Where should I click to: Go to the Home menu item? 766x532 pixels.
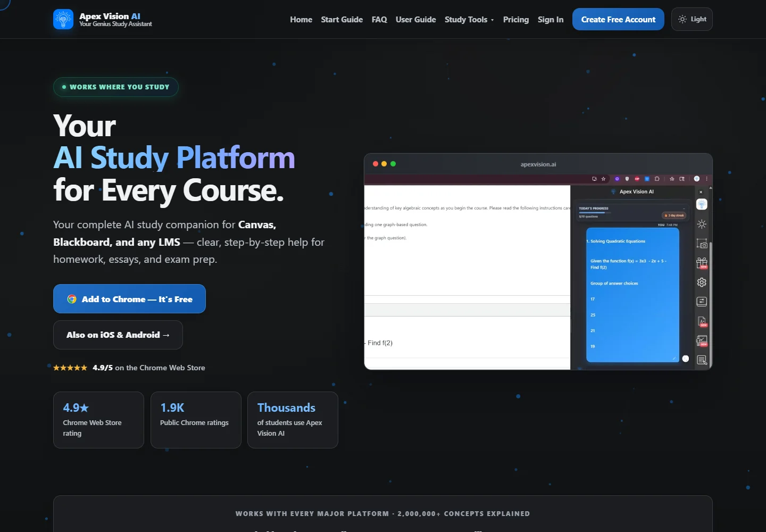301,20
